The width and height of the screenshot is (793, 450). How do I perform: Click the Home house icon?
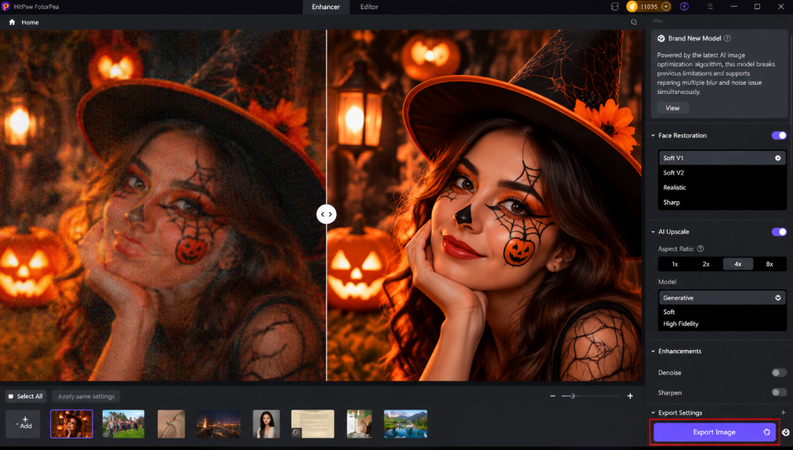(12, 22)
